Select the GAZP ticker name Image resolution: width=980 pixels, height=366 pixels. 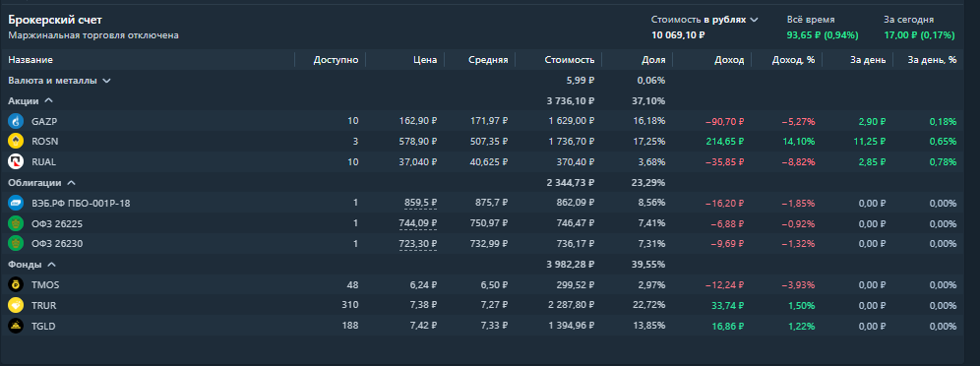point(44,121)
